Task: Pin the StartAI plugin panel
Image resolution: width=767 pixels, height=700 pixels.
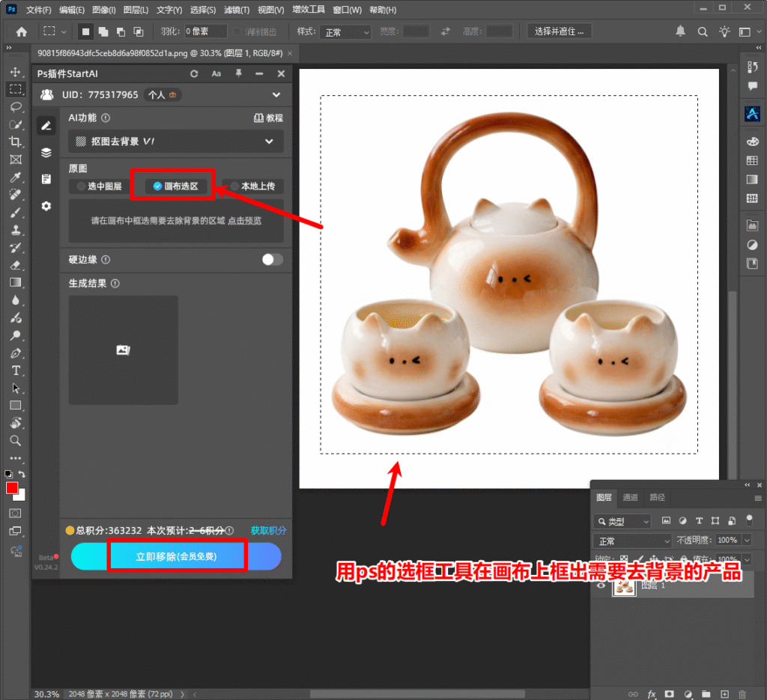Action: 238,73
